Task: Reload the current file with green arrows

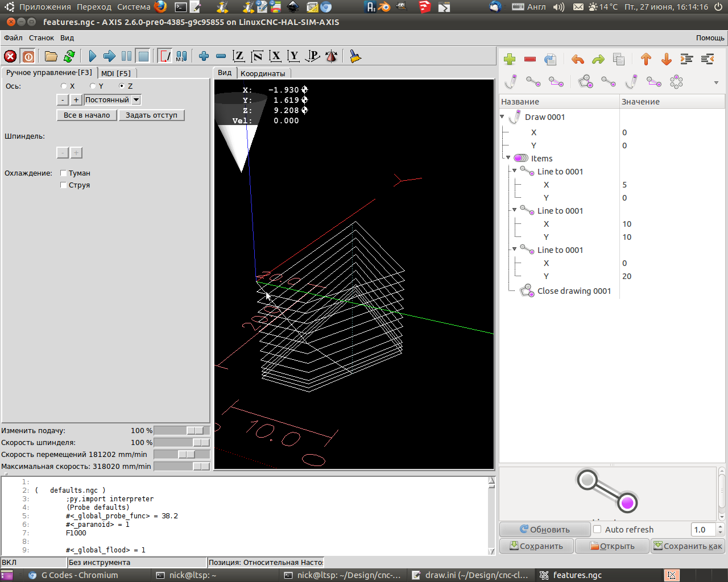Action: tap(69, 56)
